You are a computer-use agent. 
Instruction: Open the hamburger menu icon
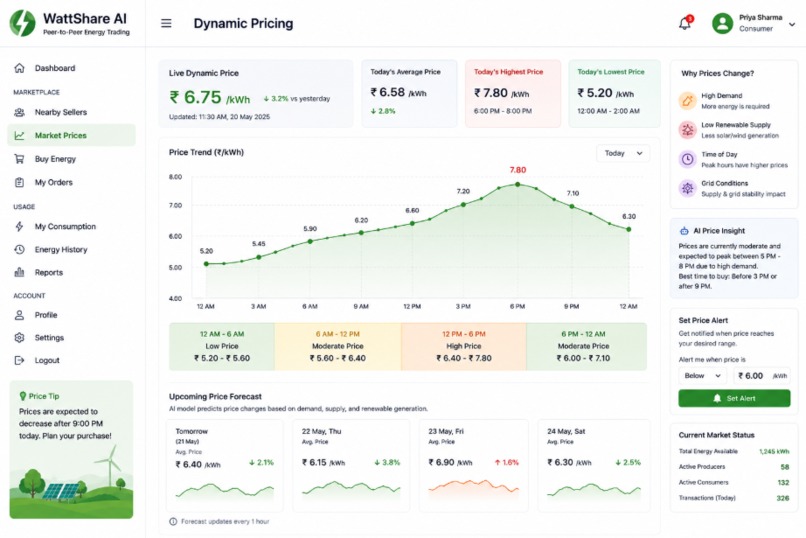click(x=166, y=24)
